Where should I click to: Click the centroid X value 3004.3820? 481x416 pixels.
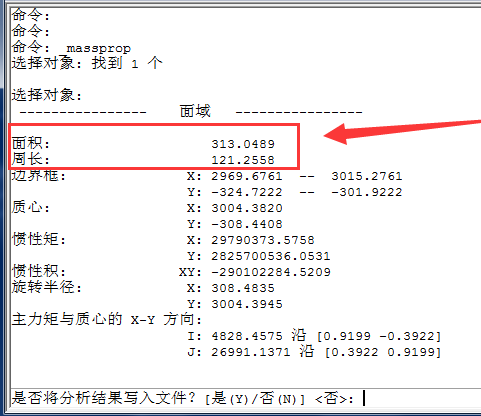(247, 208)
